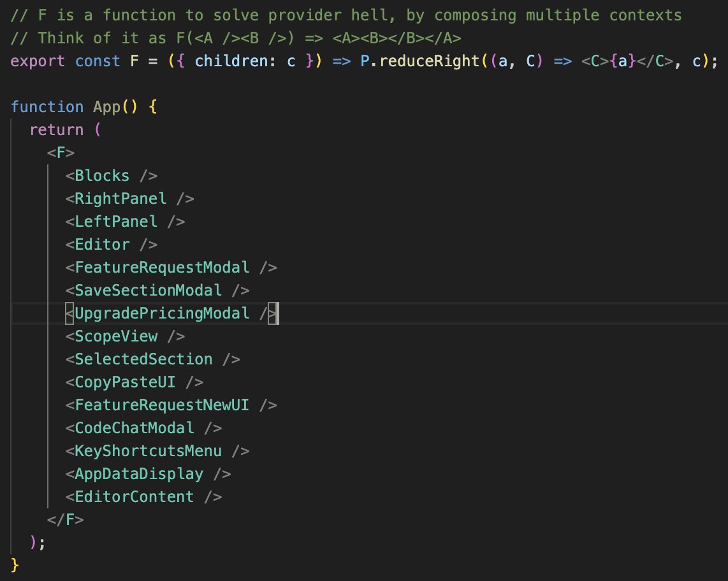This screenshot has width=728, height=581.
Task: Click the first comment line about provider hell
Action: [x=346, y=15]
